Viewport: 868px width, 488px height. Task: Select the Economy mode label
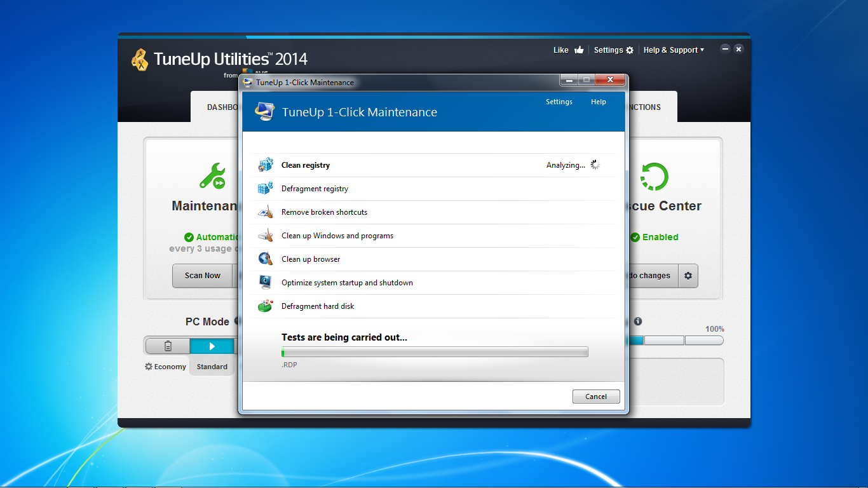pyautogui.click(x=170, y=367)
